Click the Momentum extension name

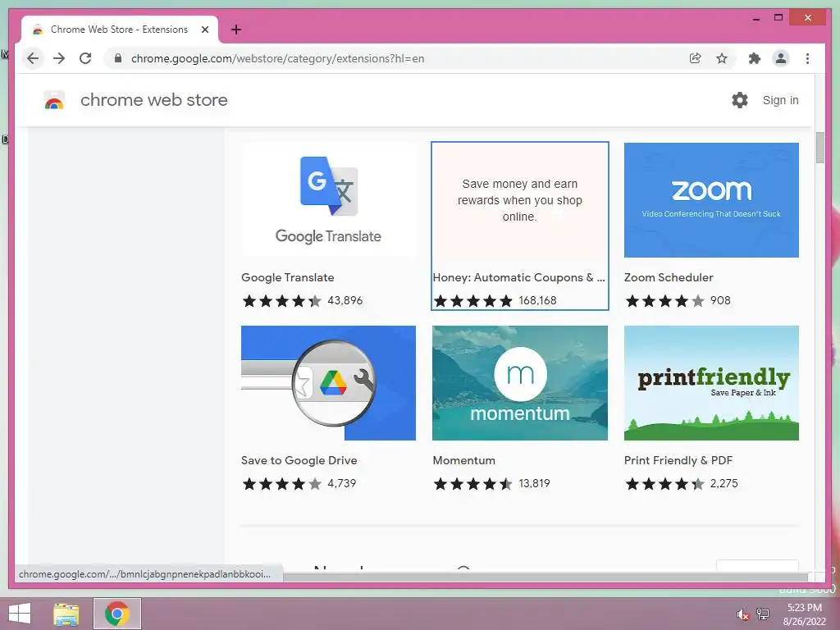click(x=464, y=461)
